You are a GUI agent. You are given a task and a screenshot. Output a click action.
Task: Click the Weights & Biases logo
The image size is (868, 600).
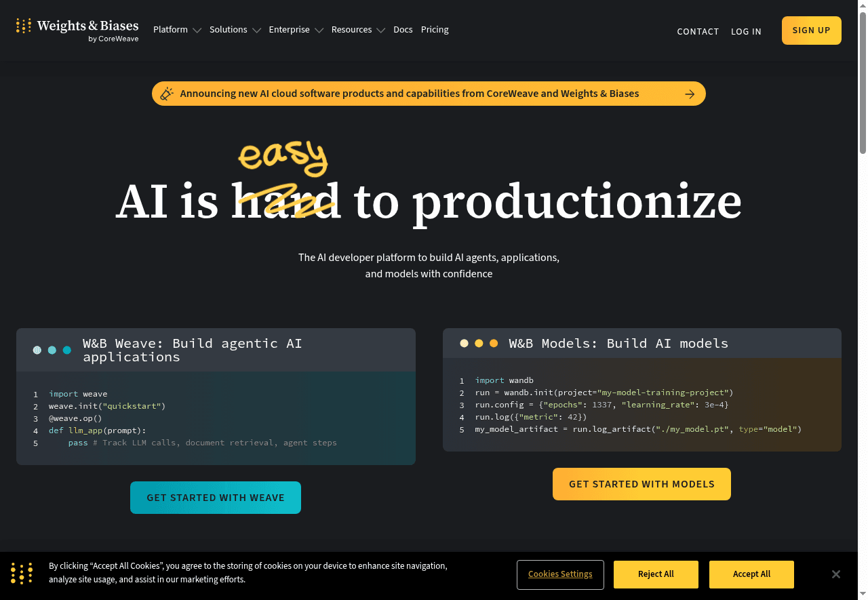tap(77, 30)
